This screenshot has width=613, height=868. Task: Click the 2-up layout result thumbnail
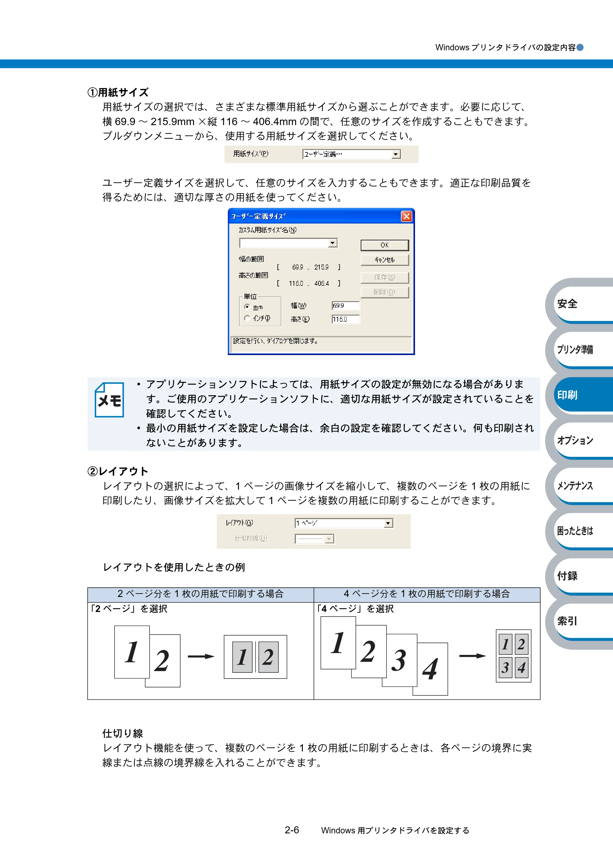pos(256,657)
